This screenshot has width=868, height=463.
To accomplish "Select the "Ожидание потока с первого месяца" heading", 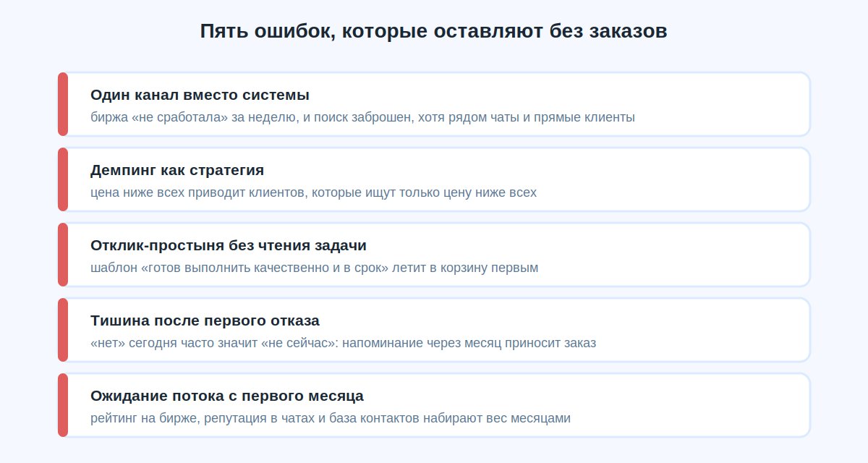I will [x=227, y=396].
